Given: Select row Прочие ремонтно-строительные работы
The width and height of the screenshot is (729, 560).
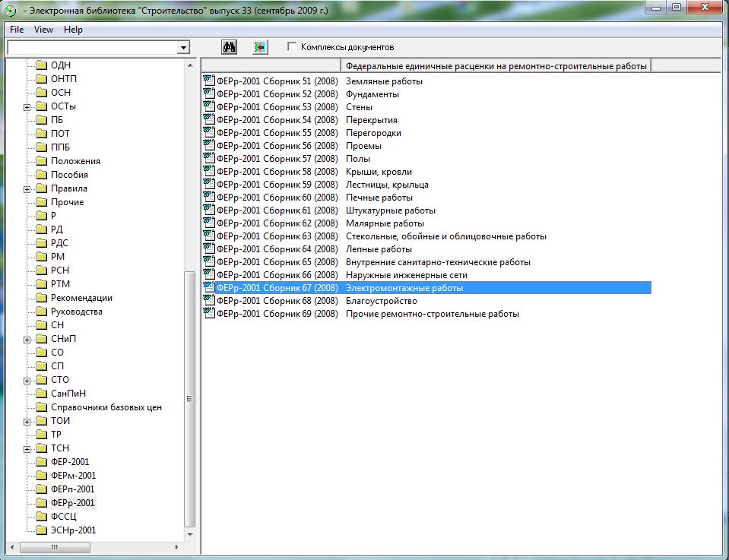Looking at the screenshot, I should [x=426, y=314].
